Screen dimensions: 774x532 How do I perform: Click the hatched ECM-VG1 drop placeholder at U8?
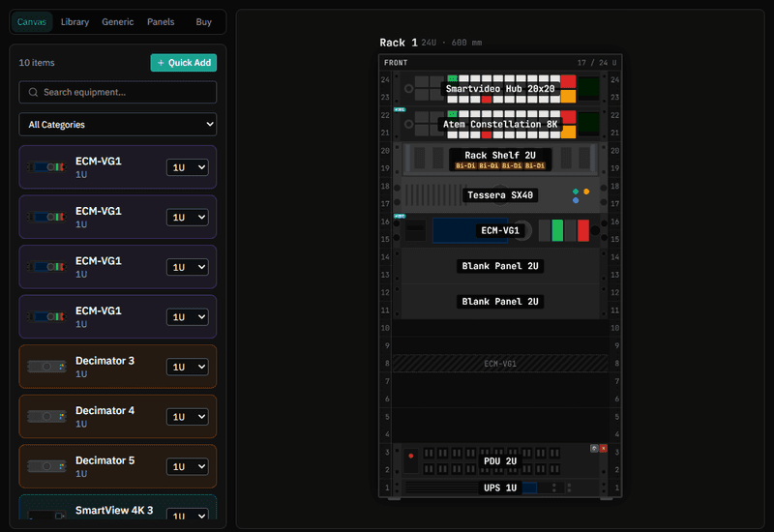500,364
